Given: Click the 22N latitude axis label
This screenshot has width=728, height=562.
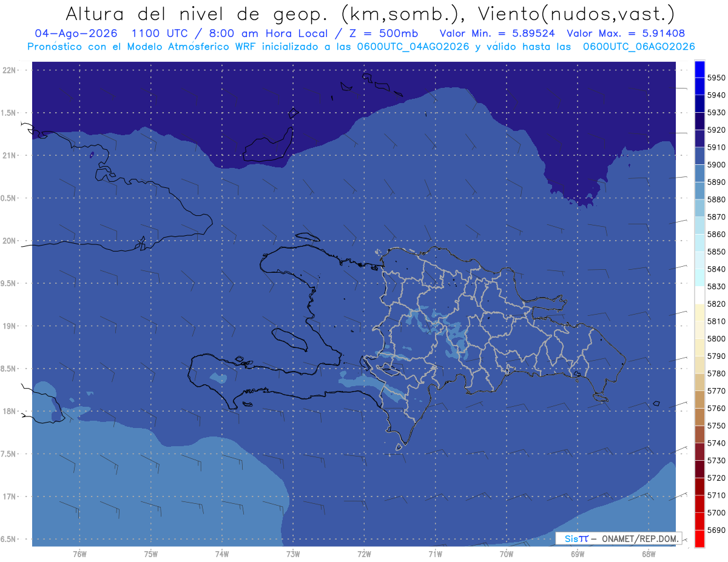Looking at the screenshot, I should click(9, 70).
